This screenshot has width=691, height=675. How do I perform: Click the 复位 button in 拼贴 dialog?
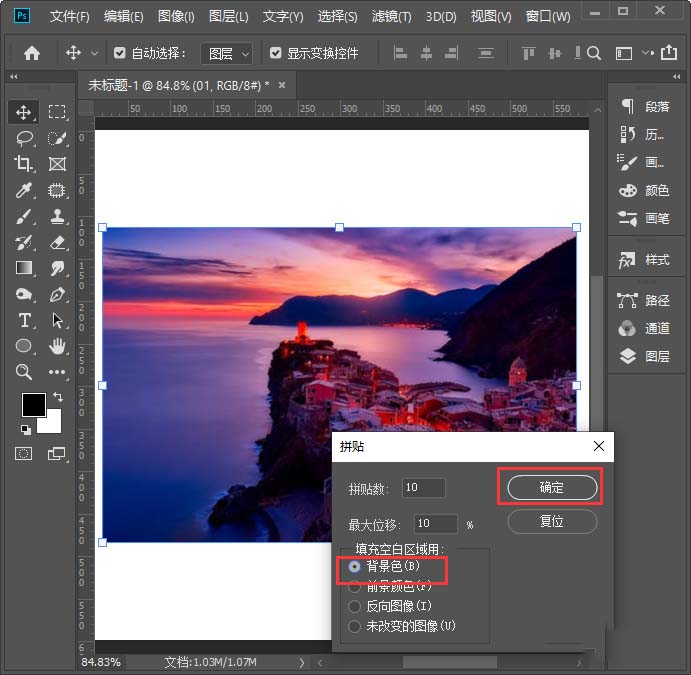552,522
